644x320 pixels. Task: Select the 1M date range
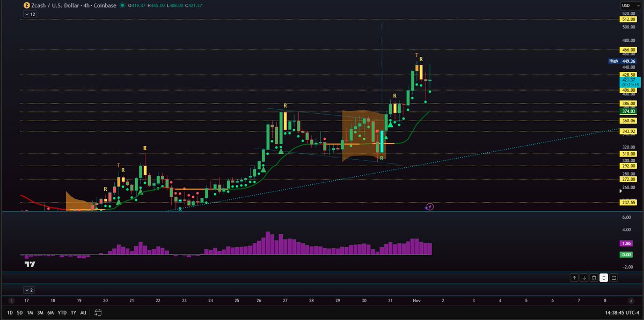[x=30, y=312]
